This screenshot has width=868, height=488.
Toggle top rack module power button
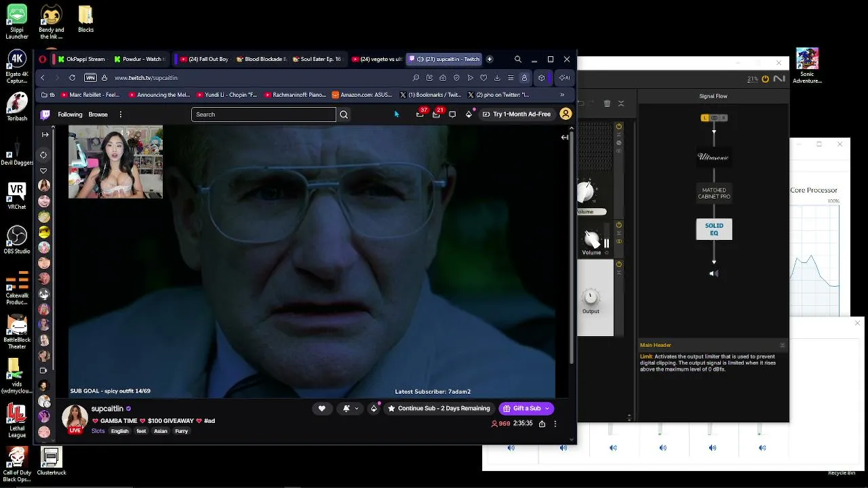(x=618, y=127)
